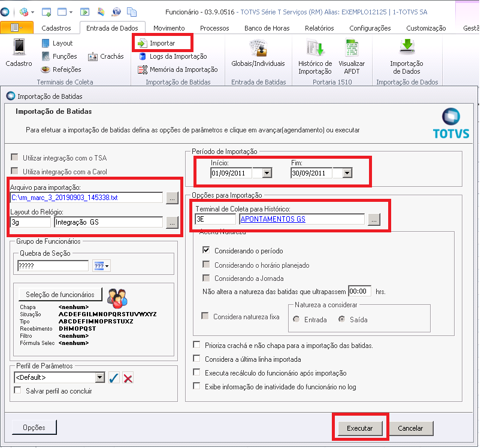Expand the Perfil de Parâmetros Default dropdown

[99, 378]
